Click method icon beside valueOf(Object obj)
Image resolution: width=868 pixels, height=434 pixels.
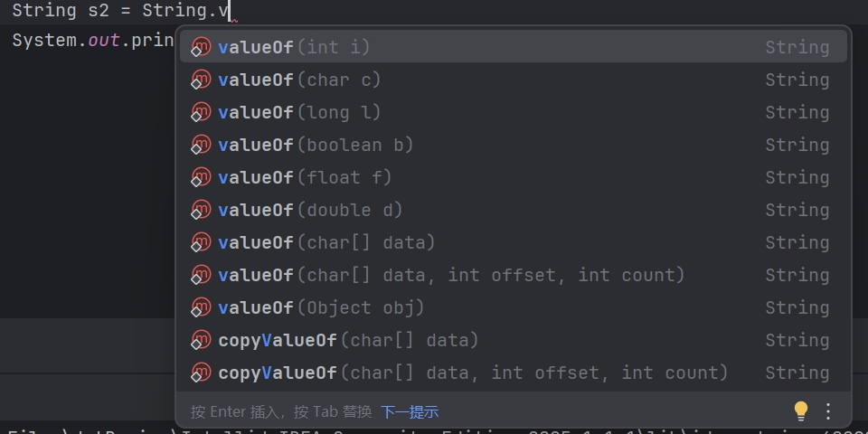tap(201, 307)
